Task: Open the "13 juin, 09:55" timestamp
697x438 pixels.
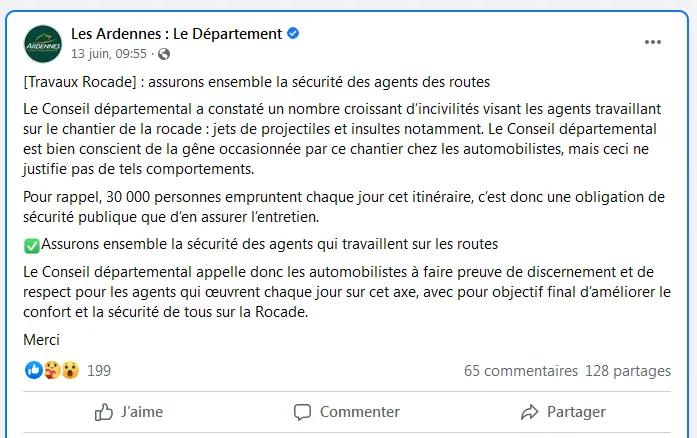Action: tap(109, 54)
